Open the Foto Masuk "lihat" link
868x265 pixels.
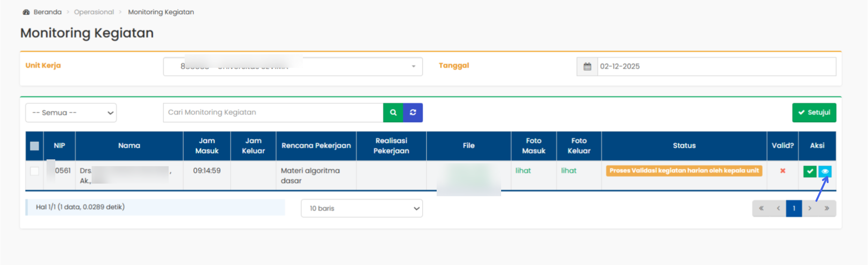pyautogui.click(x=523, y=171)
